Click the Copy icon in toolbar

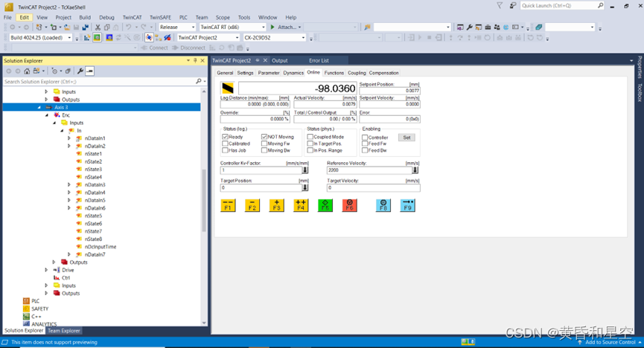[106, 27]
